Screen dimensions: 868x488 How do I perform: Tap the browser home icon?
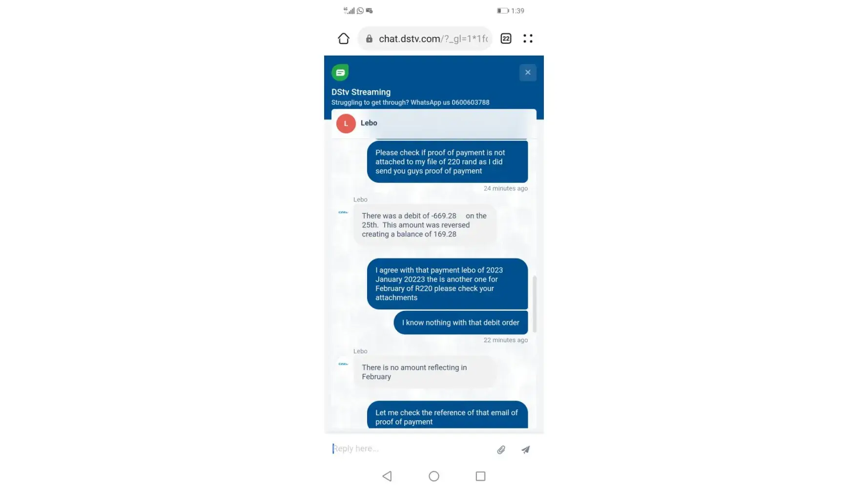click(x=344, y=39)
